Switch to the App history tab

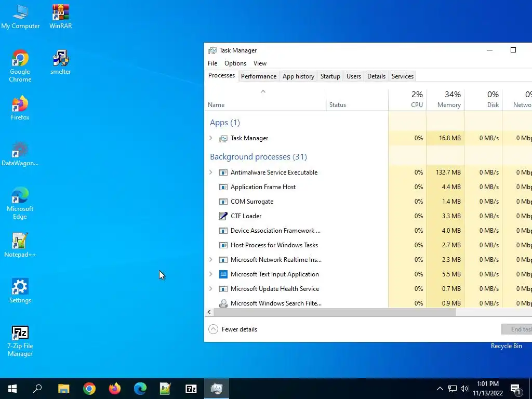(x=298, y=76)
